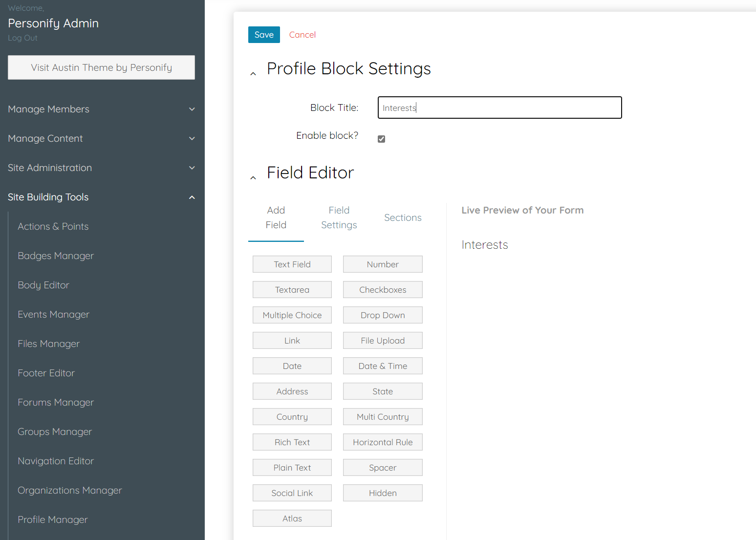Switch to the Add Field tab
Image resolution: width=756 pixels, height=540 pixels.
276,217
